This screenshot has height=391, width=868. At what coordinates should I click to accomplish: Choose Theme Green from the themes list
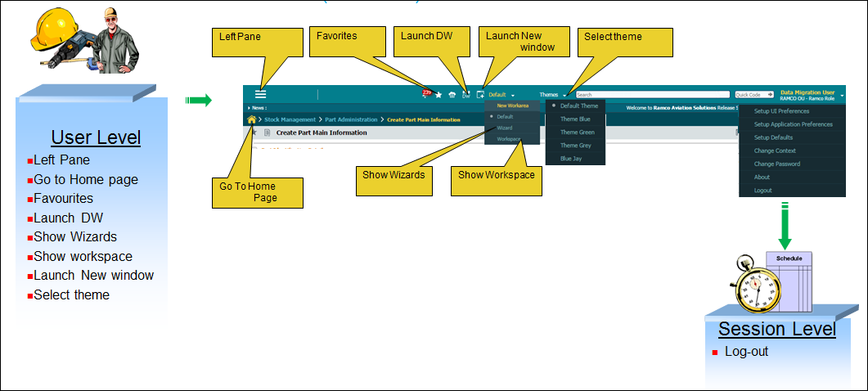point(577,133)
